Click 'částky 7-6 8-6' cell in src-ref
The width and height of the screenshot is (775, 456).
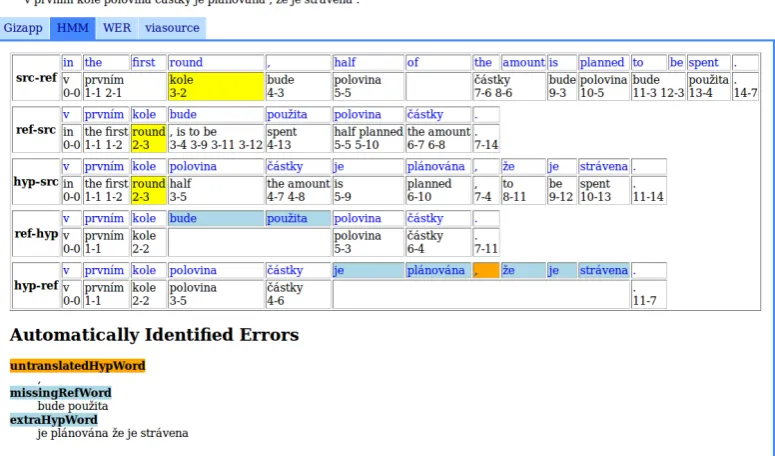[509, 86]
